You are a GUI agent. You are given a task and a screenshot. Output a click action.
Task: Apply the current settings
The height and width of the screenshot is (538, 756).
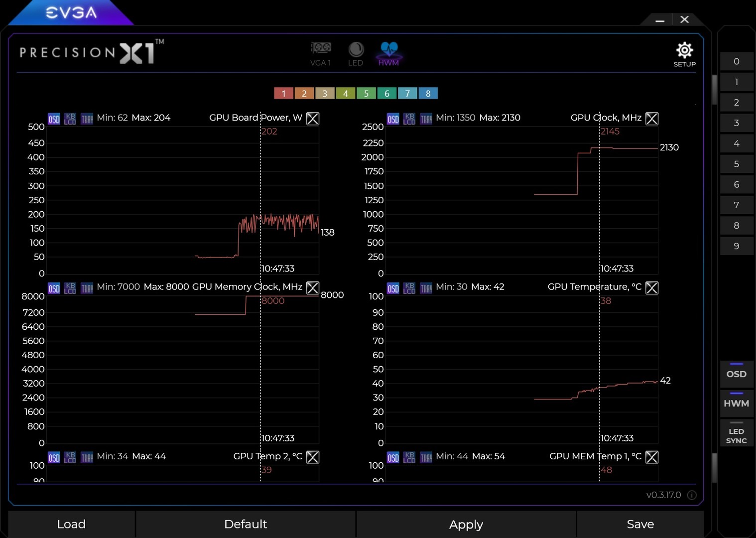(466, 524)
